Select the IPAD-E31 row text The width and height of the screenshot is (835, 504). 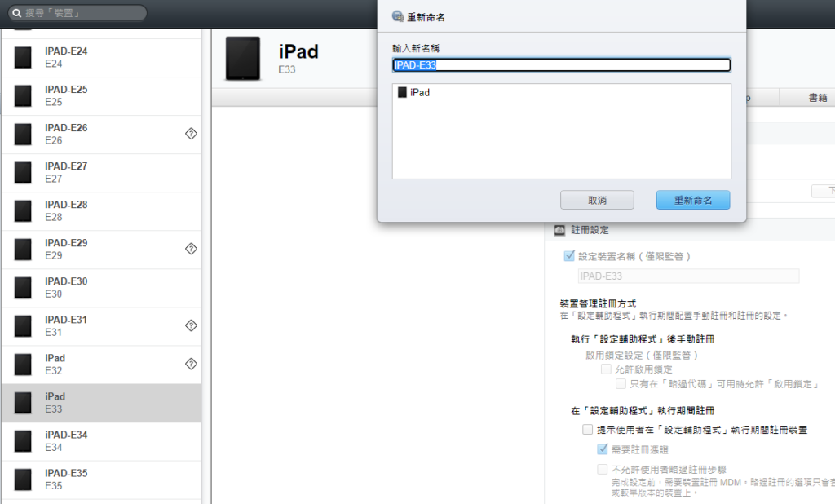click(x=66, y=320)
